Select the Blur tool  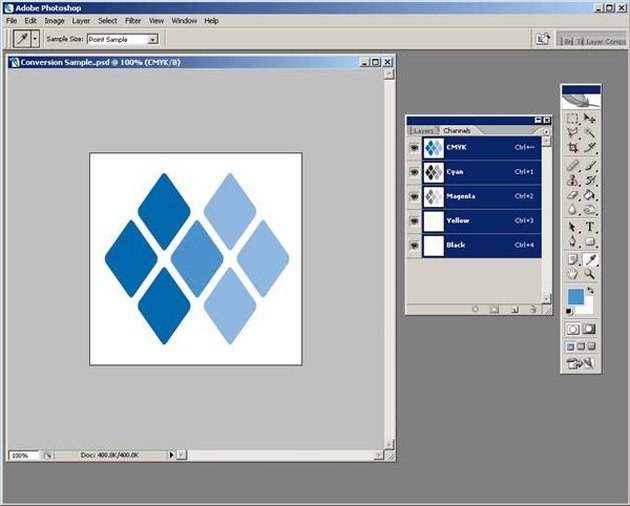pyautogui.click(x=572, y=209)
